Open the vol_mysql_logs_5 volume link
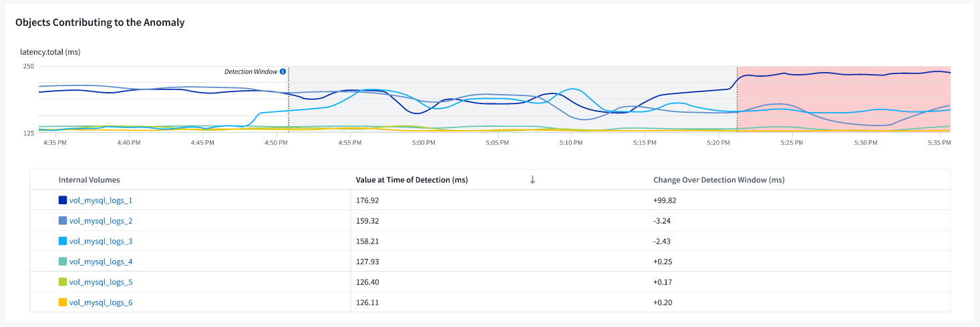Screen dimensions: 980x327 (x=101, y=282)
